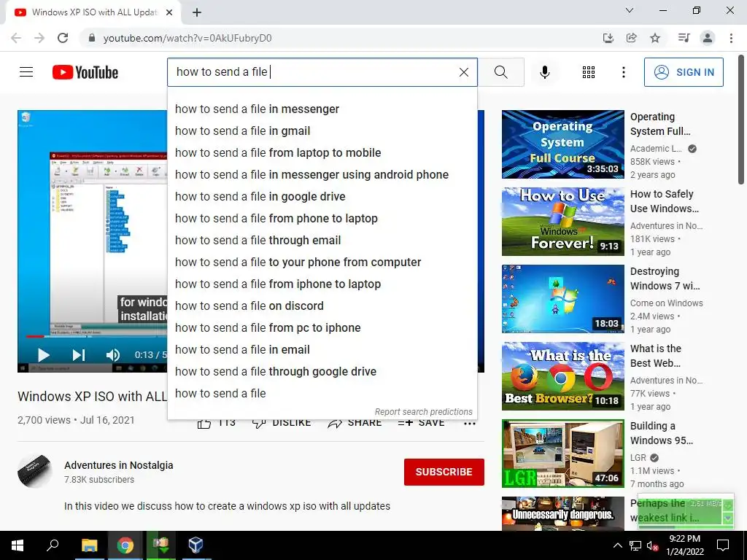Go to YouTube home via logo
The image size is (747, 560).
(85, 72)
